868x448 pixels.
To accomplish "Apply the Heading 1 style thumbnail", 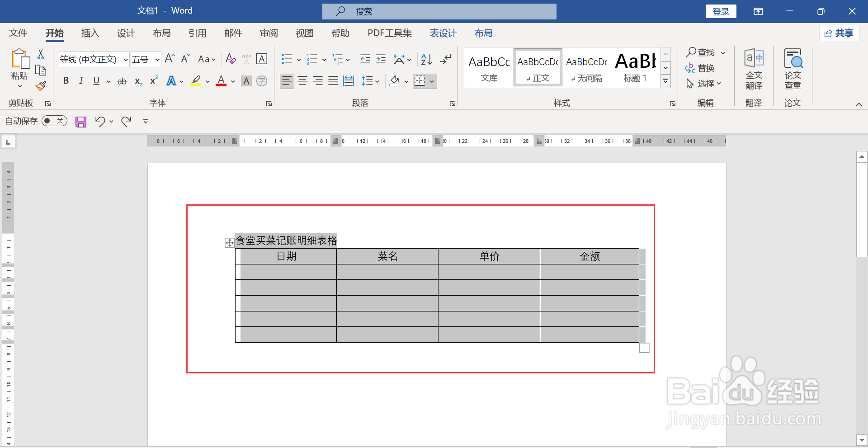I will [635, 68].
